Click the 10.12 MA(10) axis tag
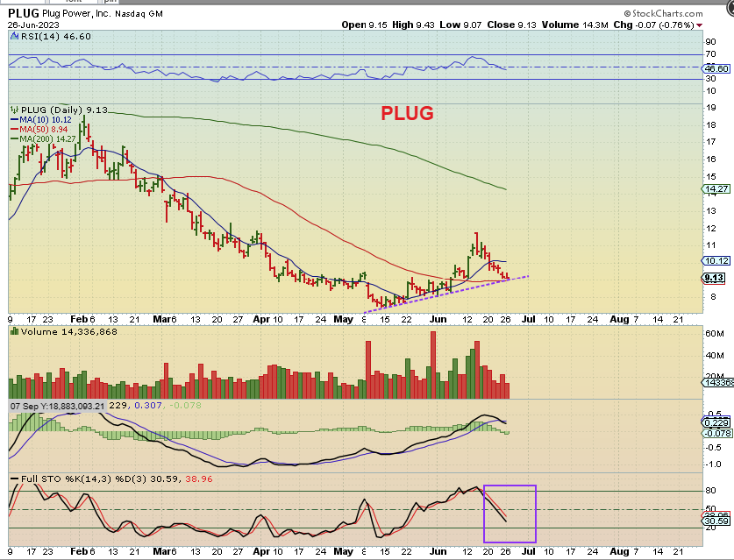734x560 pixels. coord(717,261)
